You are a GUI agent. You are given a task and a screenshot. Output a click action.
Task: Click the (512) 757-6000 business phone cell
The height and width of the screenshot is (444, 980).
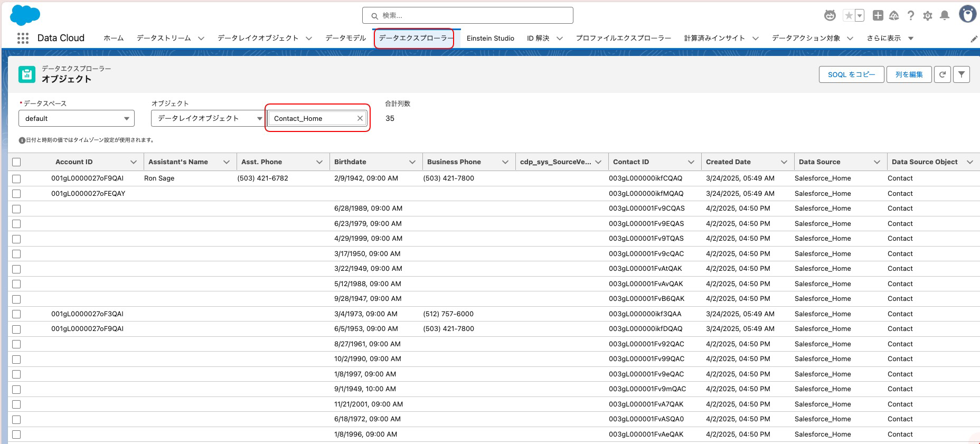point(448,314)
